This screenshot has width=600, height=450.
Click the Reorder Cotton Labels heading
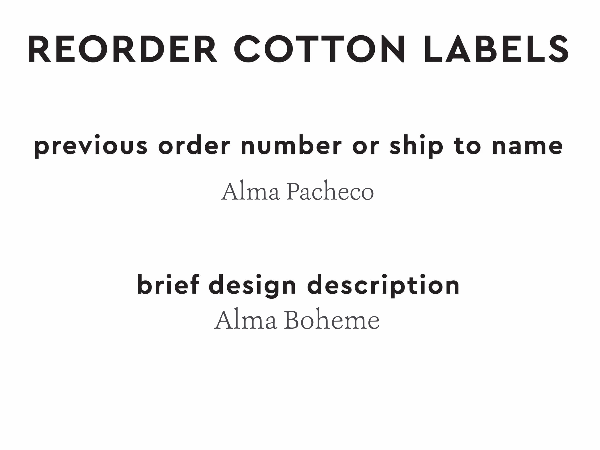[x=298, y=48]
